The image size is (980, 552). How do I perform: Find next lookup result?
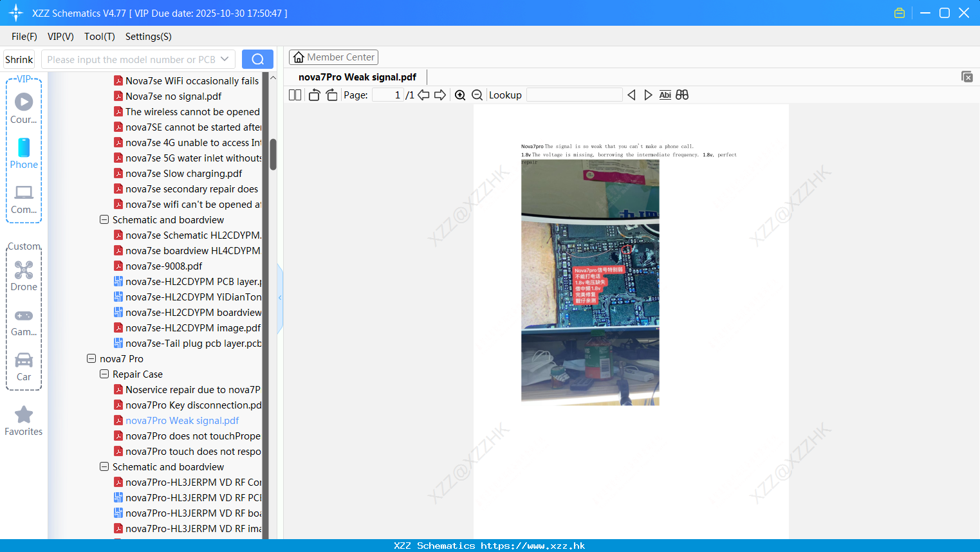[648, 95]
